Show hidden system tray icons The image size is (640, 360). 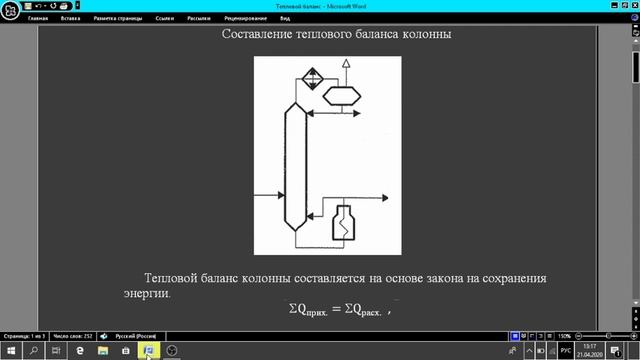(529, 351)
